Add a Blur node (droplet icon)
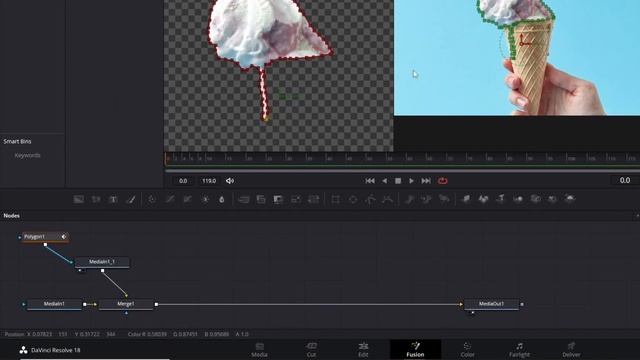The height and width of the screenshot is (360, 640). (x=222, y=199)
